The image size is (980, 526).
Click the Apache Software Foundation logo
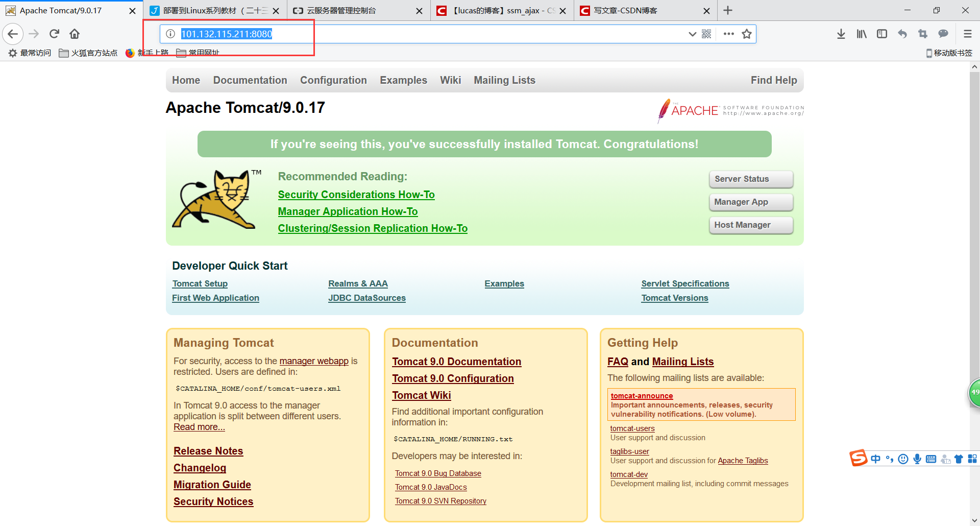pyautogui.click(x=730, y=110)
